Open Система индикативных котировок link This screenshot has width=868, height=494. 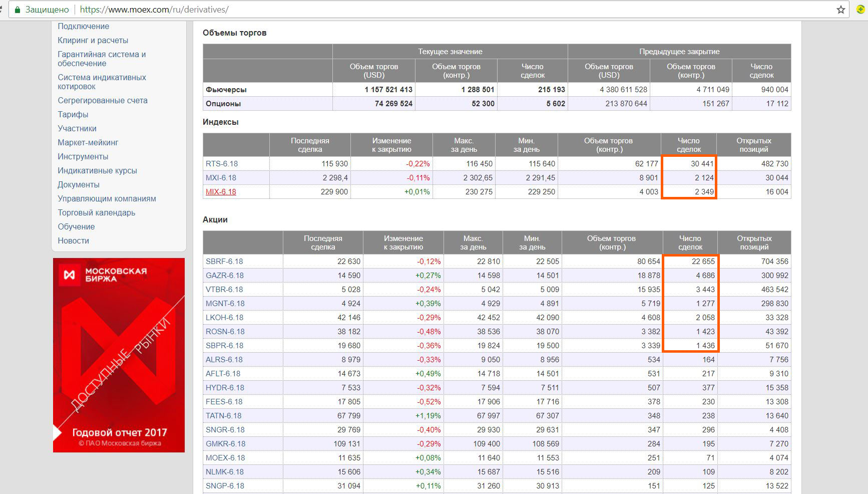click(x=102, y=82)
